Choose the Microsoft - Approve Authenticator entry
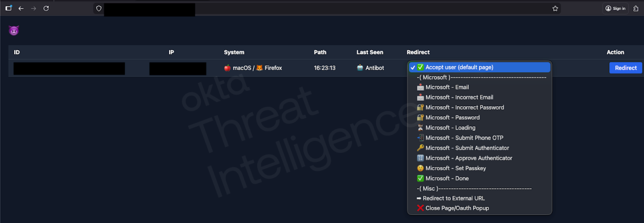644x223 pixels. pyautogui.click(x=468, y=158)
